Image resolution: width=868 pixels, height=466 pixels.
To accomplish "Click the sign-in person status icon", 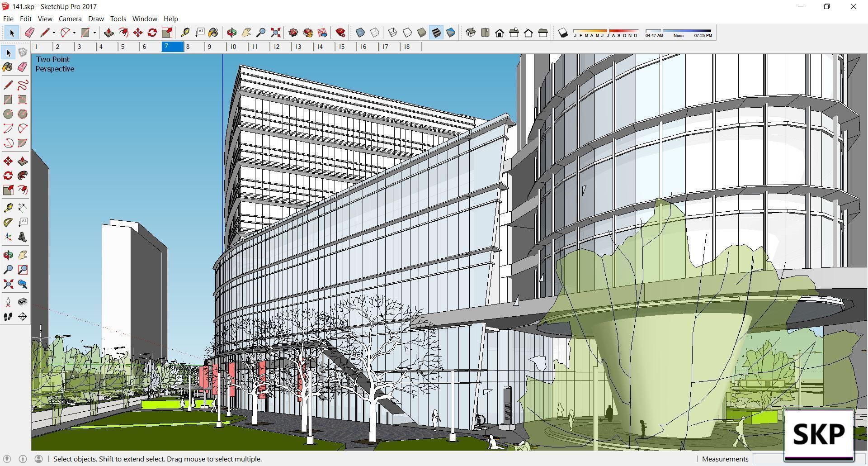I will (38, 459).
